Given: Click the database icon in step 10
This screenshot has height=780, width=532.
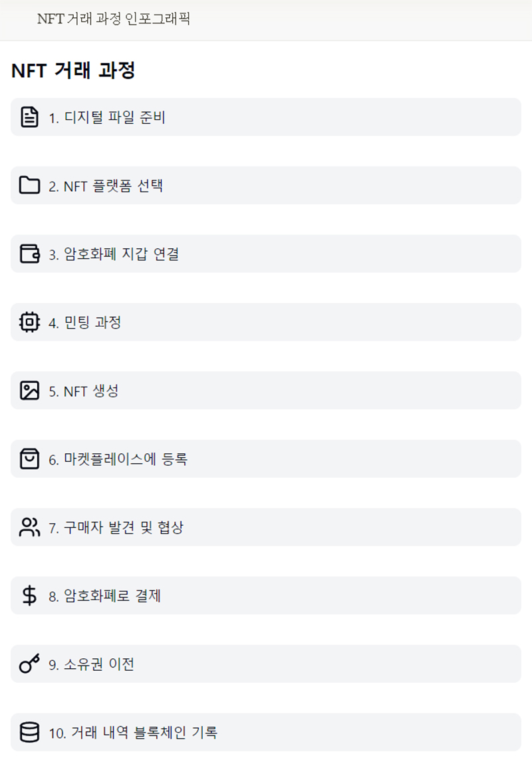Looking at the screenshot, I should point(29,732).
